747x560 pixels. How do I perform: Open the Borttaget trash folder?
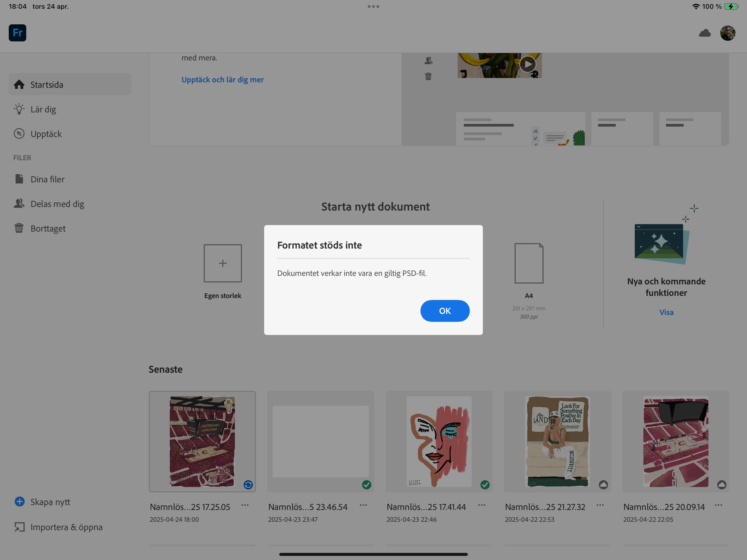(x=48, y=228)
